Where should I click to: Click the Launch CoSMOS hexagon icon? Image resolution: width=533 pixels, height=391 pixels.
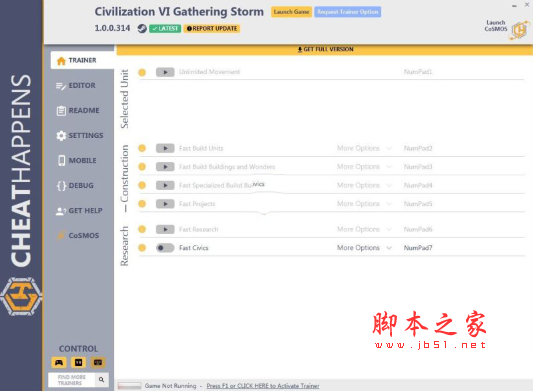519,30
